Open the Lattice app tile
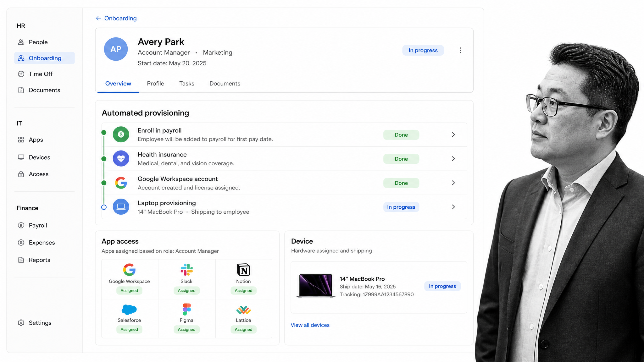 pyautogui.click(x=244, y=318)
